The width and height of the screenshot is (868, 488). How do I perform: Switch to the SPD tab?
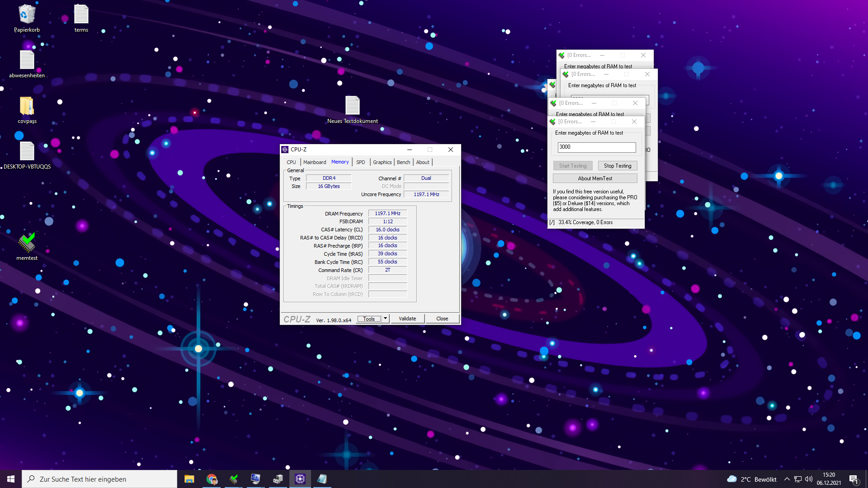tap(360, 162)
